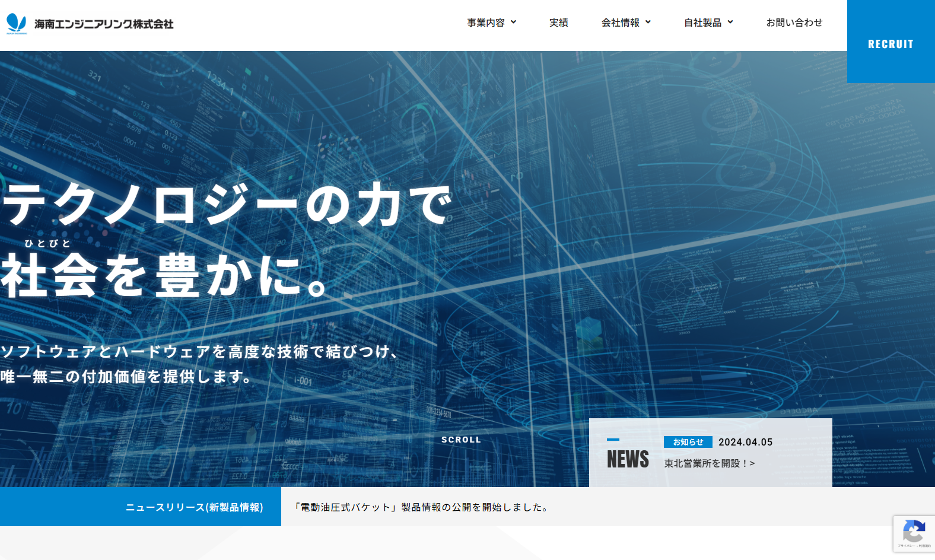The image size is (935, 560).
Task: Open the 自社製品 menu item
Action: [702, 23]
